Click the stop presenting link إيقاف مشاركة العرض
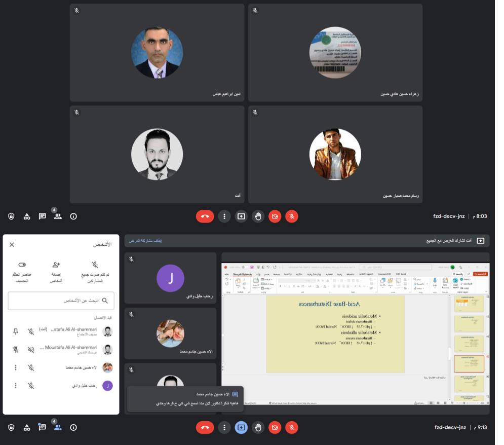Screen dimensions: 504x445 coord(145,241)
